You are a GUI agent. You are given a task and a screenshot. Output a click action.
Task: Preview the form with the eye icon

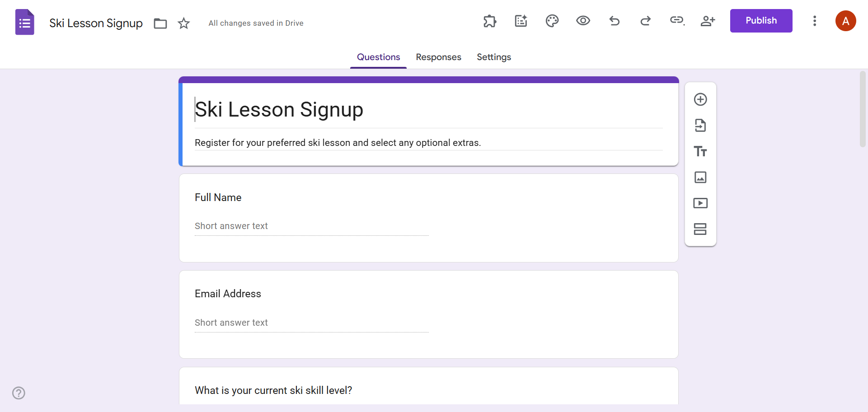point(583,21)
